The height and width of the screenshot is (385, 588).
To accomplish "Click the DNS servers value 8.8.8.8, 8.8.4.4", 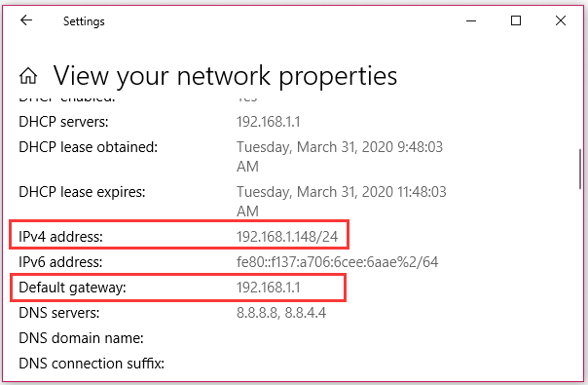I will (x=281, y=313).
